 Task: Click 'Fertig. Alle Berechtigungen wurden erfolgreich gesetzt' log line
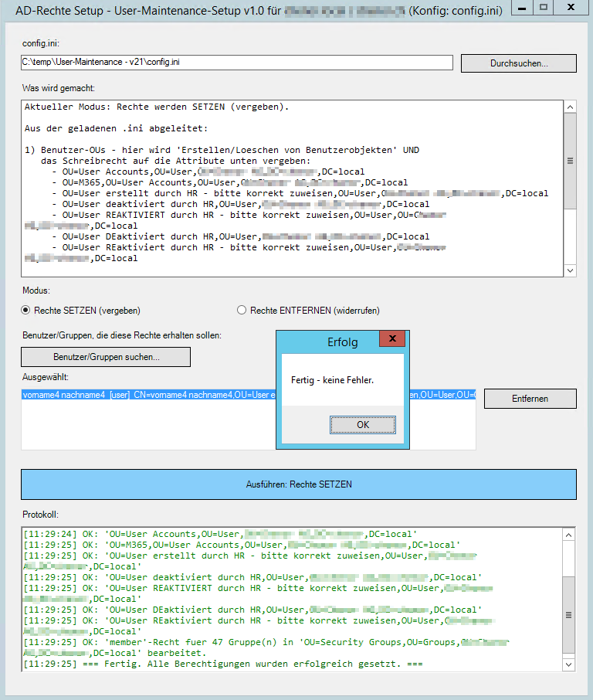[223, 664]
